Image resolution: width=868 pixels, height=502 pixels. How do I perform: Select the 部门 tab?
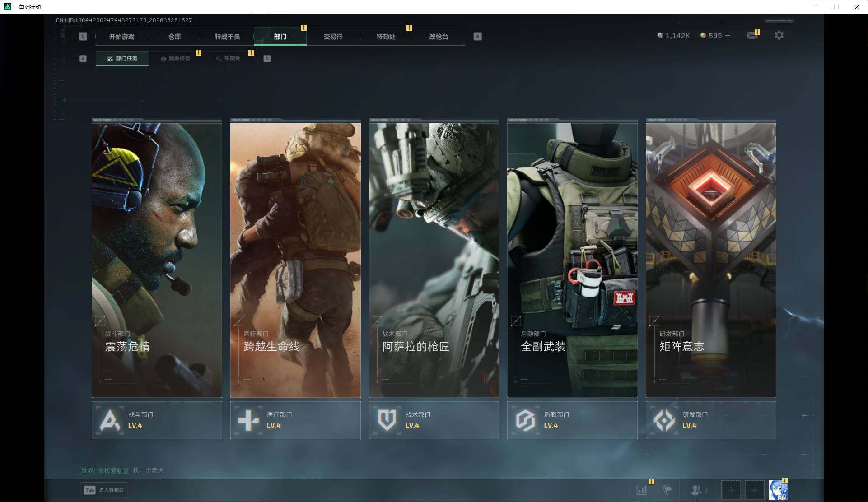click(x=280, y=37)
